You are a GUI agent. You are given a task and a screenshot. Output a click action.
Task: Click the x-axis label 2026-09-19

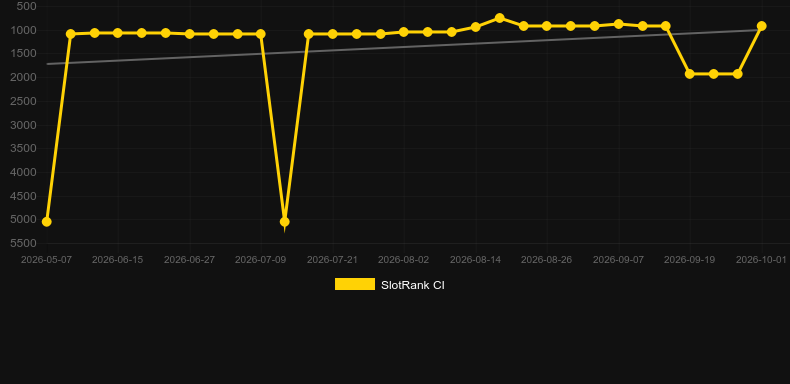(x=690, y=260)
